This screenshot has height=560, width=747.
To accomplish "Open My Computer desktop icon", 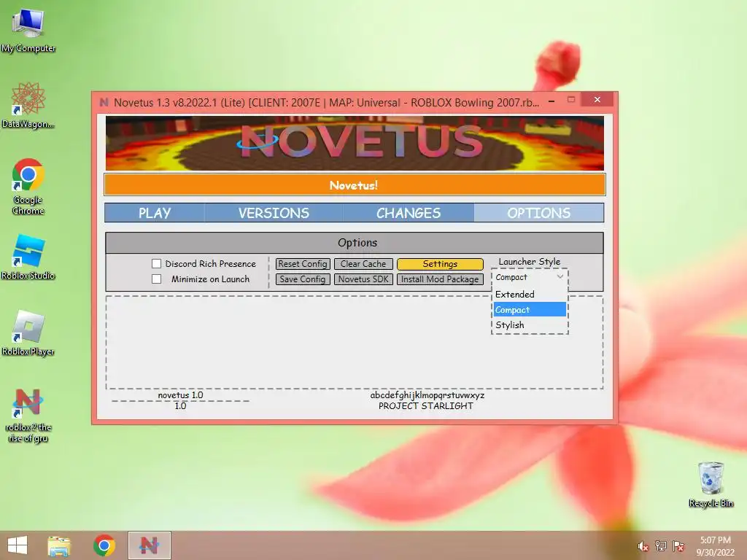I will [28, 30].
